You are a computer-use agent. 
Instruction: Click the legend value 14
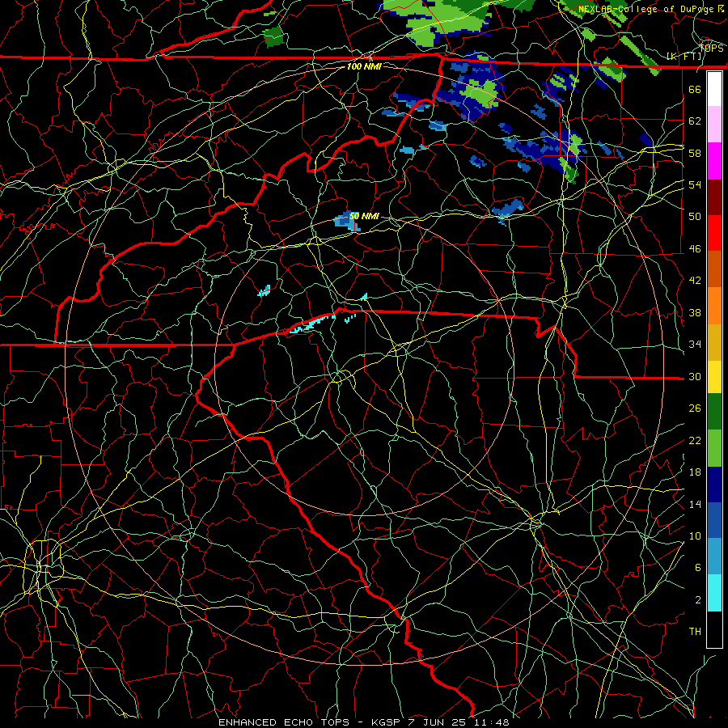[x=695, y=504]
